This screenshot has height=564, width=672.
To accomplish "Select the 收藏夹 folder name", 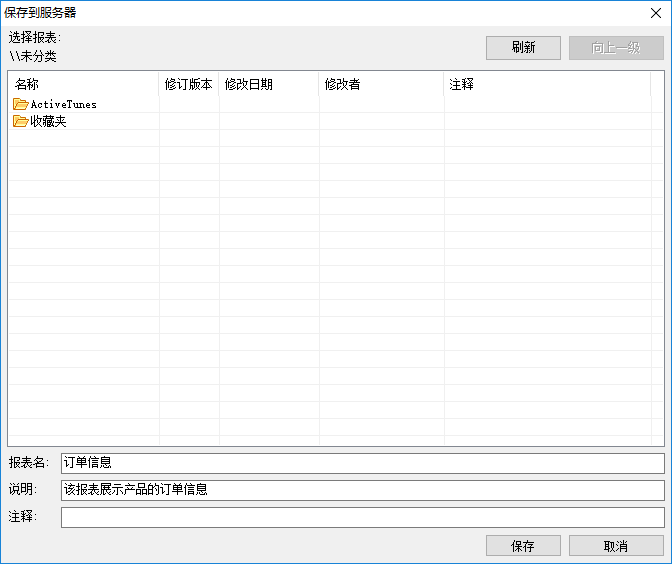I will (48, 121).
